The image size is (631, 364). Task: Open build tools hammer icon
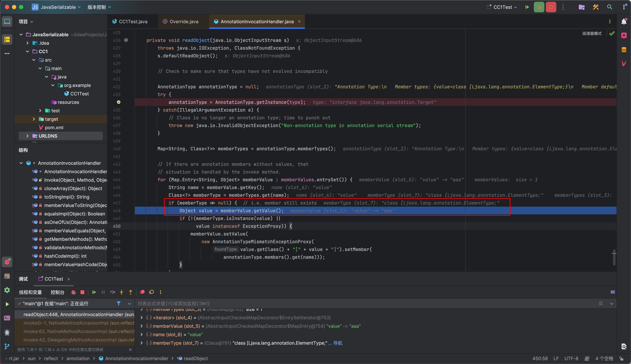click(x=596, y=7)
